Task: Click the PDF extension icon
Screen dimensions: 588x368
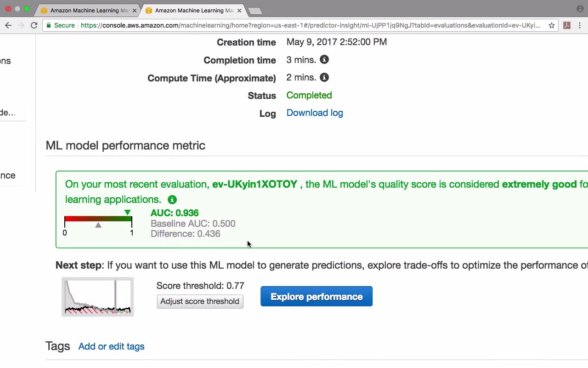Action: 567,25
